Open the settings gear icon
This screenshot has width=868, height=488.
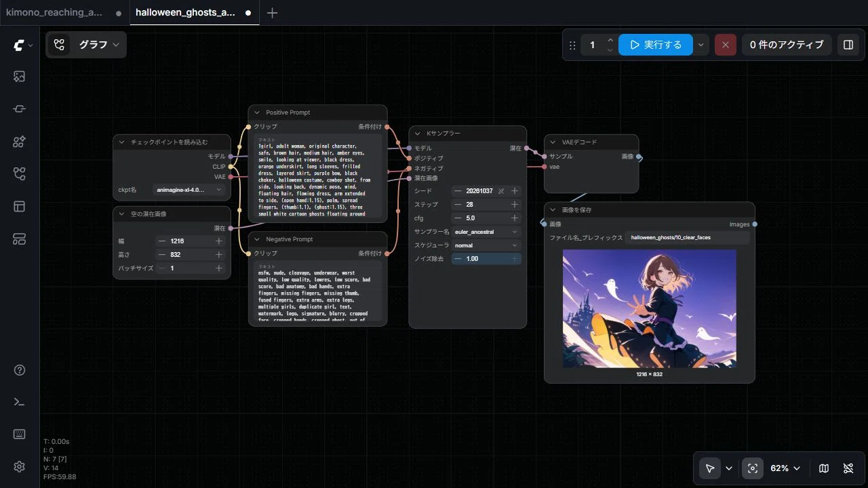pyautogui.click(x=20, y=466)
